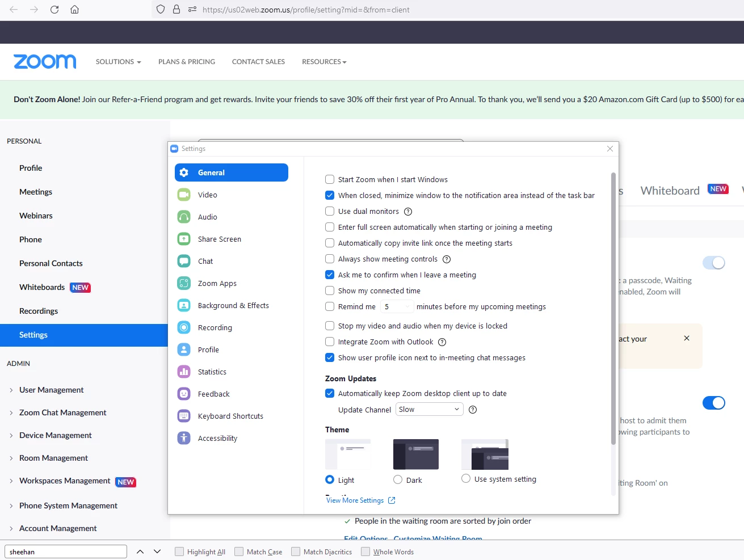Click the browser back arrow

tap(14, 10)
